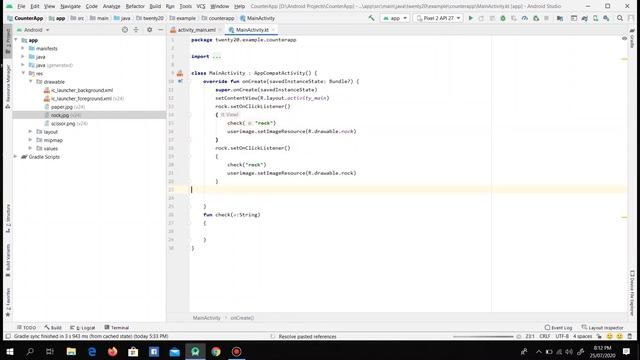This screenshot has height=360, width=640.
Task: Collapse the drawable folder
Action: pyautogui.click(x=31, y=82)
